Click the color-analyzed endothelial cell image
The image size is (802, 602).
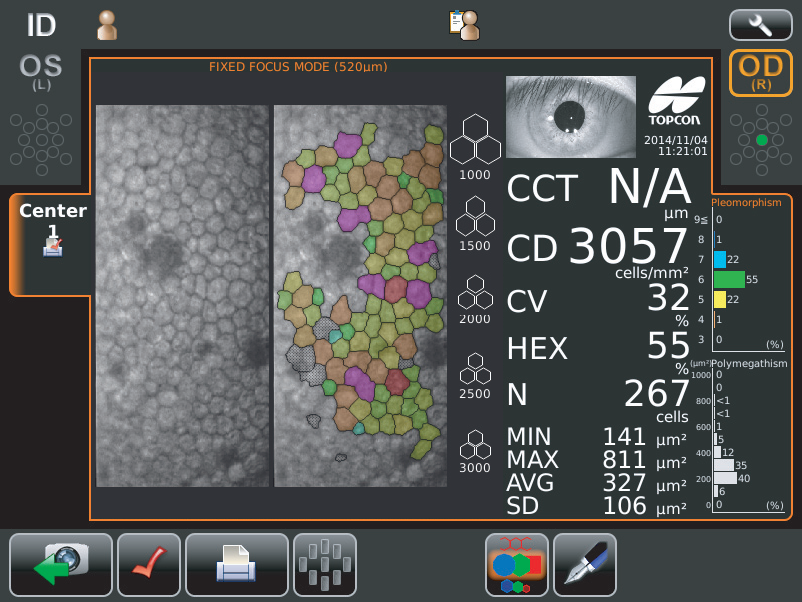point(360,296)
